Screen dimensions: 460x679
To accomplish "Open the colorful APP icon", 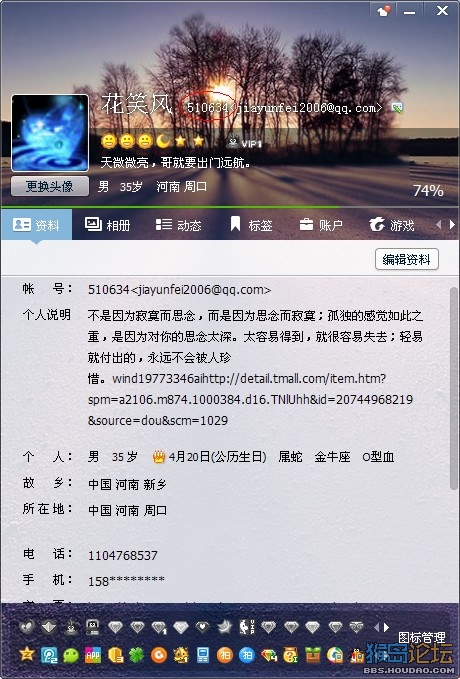I will tap(93, 655).
